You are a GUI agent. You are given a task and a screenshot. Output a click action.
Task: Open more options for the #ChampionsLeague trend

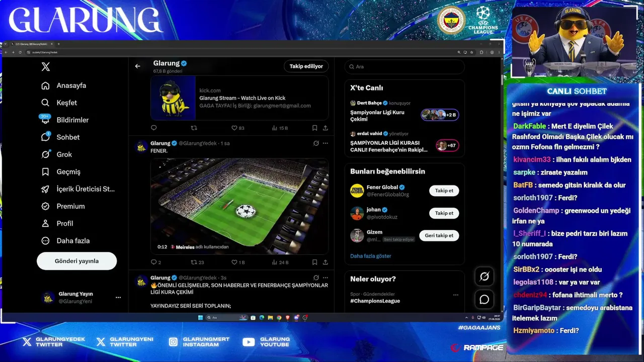[456, 295]
